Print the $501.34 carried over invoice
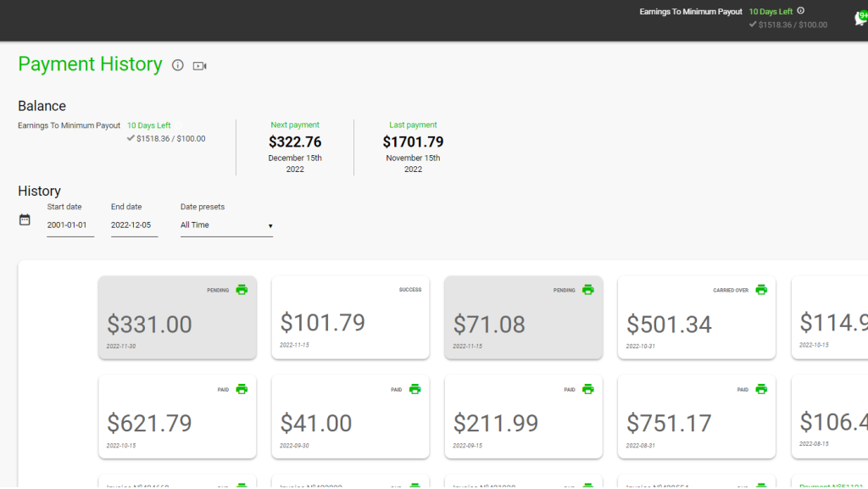868x489 pixels. (x=761, y=290)
